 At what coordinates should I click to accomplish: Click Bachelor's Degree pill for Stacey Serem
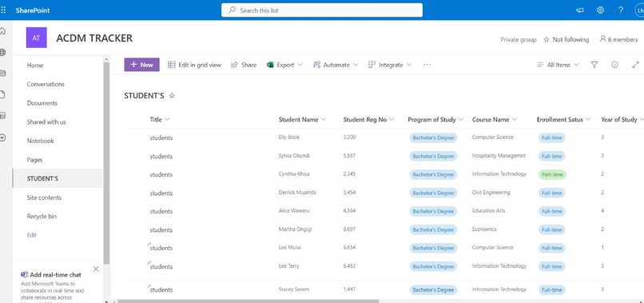coord(433,290)
